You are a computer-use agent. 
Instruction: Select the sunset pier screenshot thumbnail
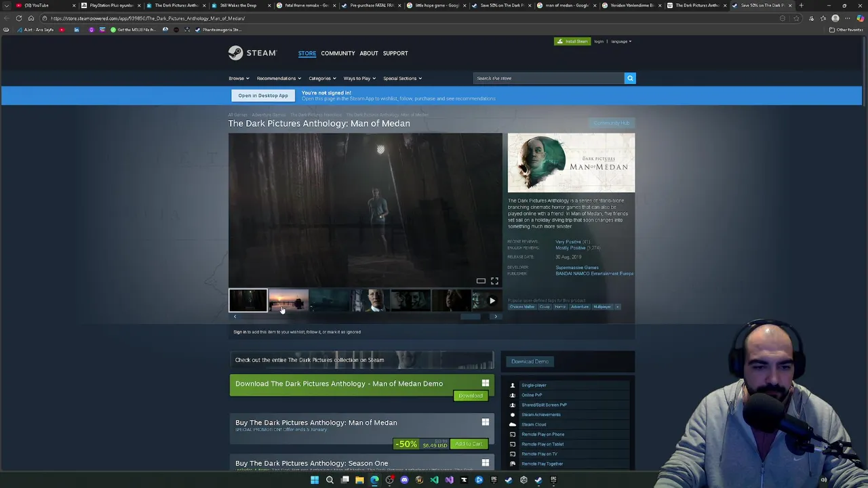tap(289, 300)
